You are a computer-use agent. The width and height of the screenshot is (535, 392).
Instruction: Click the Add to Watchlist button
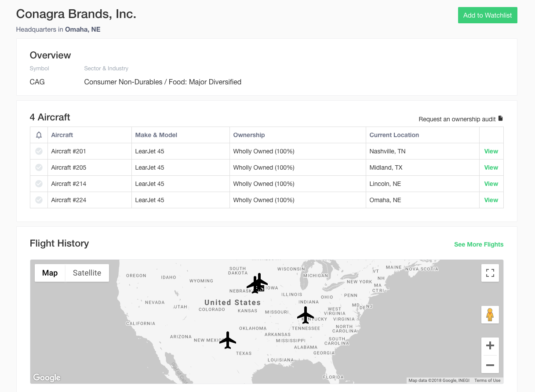pos(488,15)
